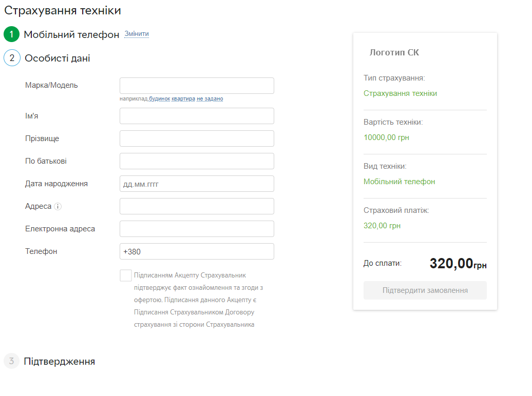Tick the Акцепт Страхувальник agreement checkbox
Image resolution: width=532 pixels, height=396 pixels.
click(x=126, y=275)
